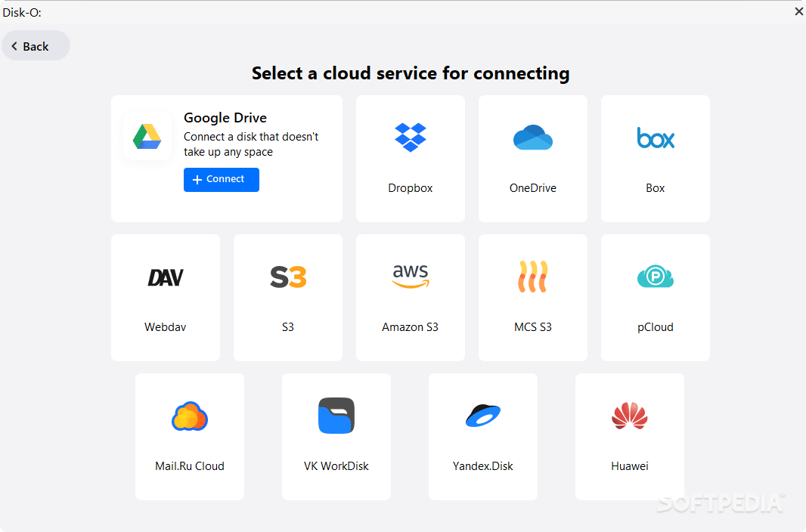Choose the aws Amazon S3 icon

point(411,277)
